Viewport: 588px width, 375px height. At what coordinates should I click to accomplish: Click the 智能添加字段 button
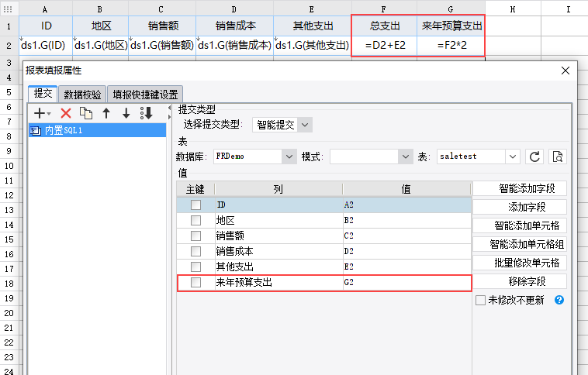pyautogui.click(x=520, y=188)
